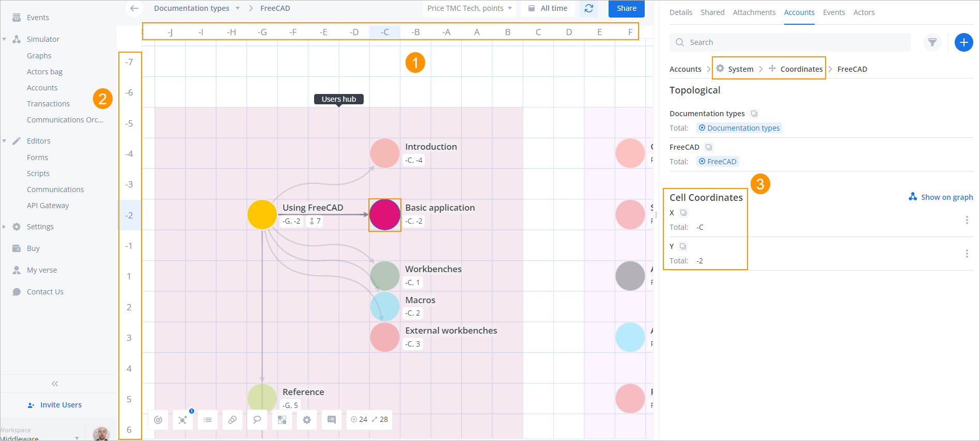Click the user avatar in the sidebar

101,434
